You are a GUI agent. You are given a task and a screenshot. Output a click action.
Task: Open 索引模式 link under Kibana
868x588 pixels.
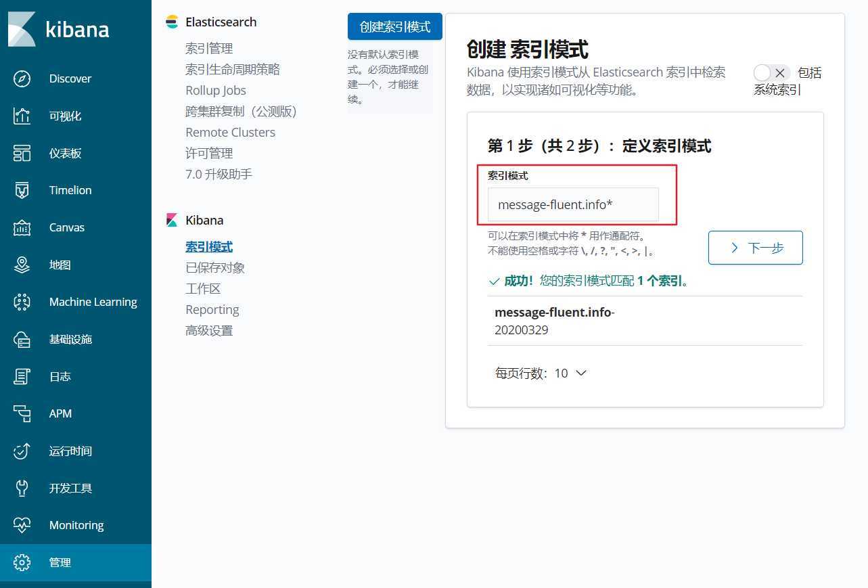click(x=209, y=247)
